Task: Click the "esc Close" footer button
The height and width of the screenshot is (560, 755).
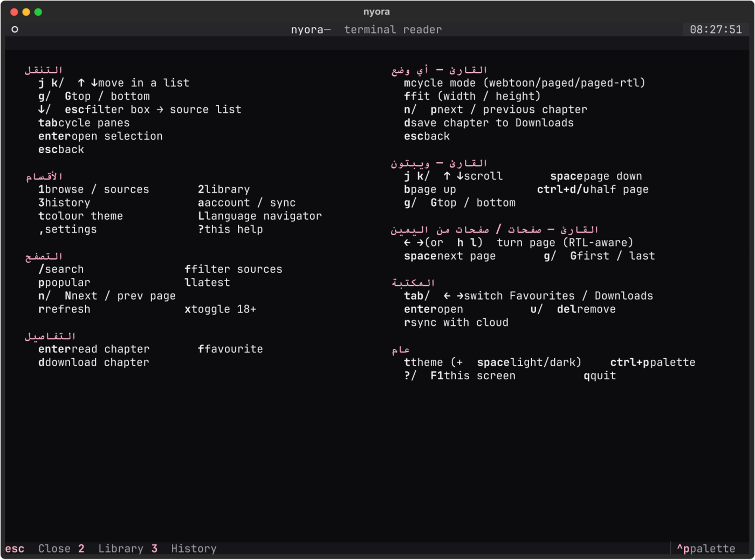Action: tap(38, 549)
